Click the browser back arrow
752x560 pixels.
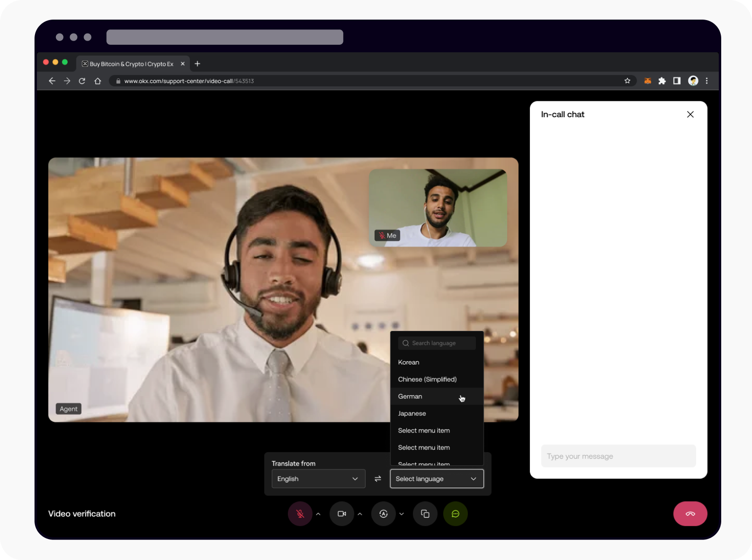click(x=52, y=80)
